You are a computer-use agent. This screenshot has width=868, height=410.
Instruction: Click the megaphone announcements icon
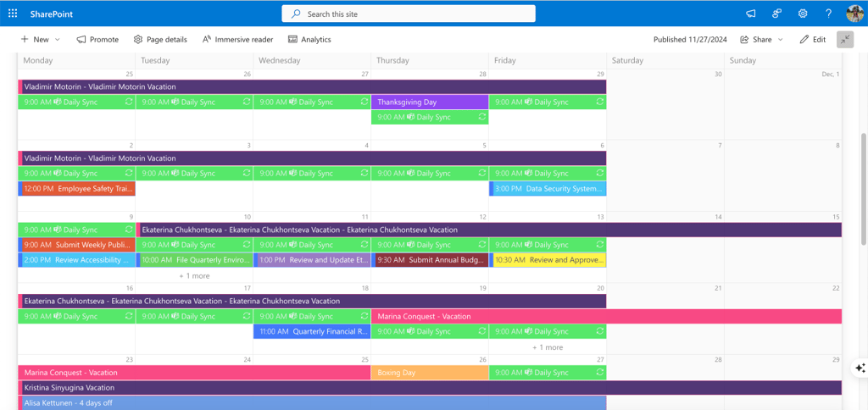tap(751, 14)
